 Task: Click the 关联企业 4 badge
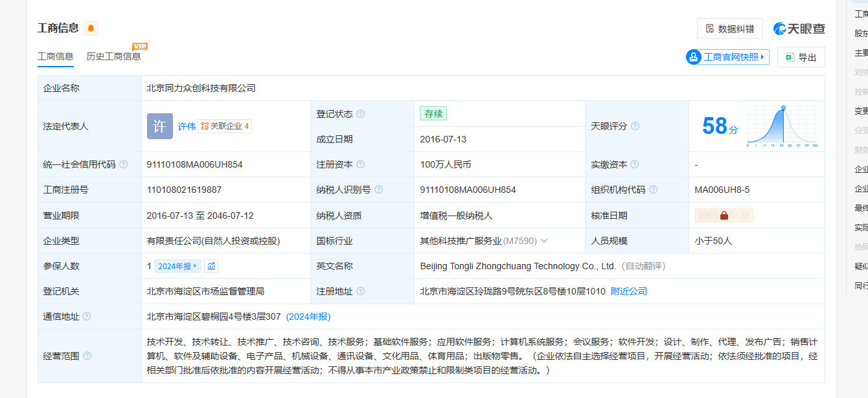tap(225, 126)
